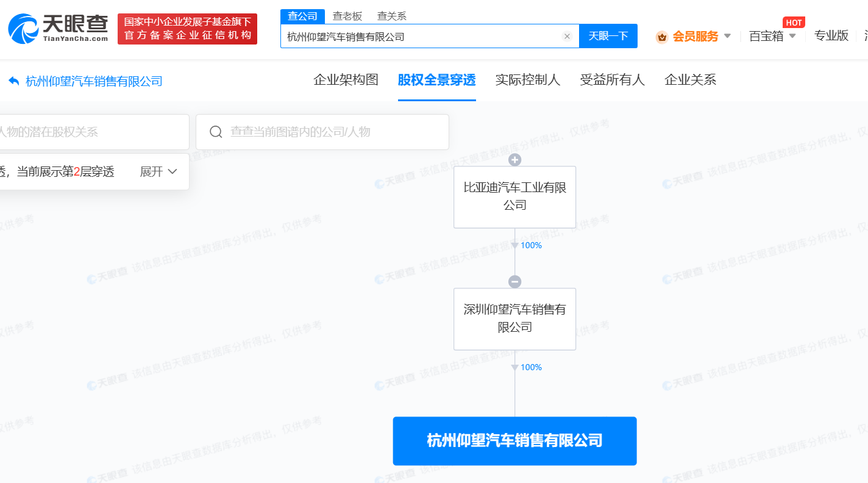Click the 天眼一下 search button
Image resolution: width=868 pixels, height=483 pixels.
pos(608,37)
